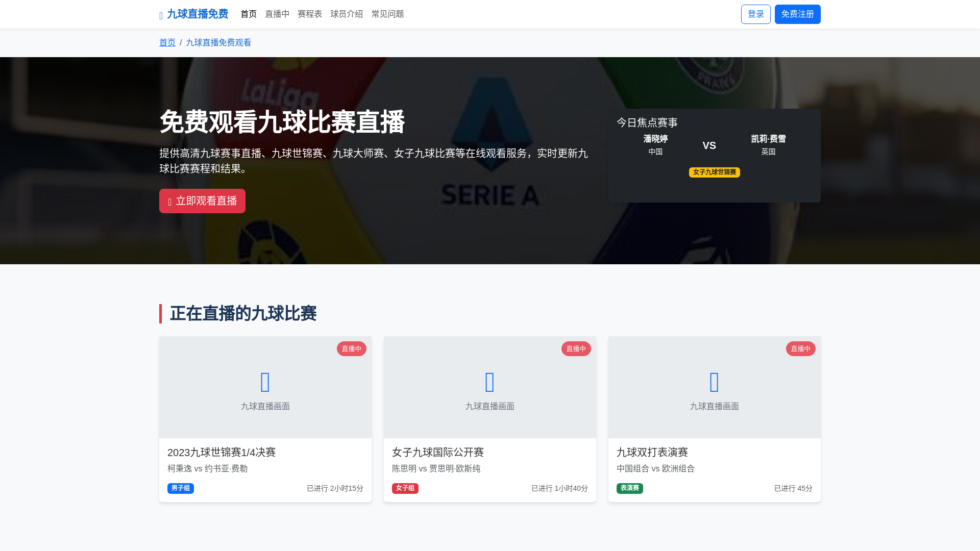980x551 pixels.
Task: Click the title 2023九球世锦赛1/4决赛
Action: pyautogui.click(x=222, y=453)
